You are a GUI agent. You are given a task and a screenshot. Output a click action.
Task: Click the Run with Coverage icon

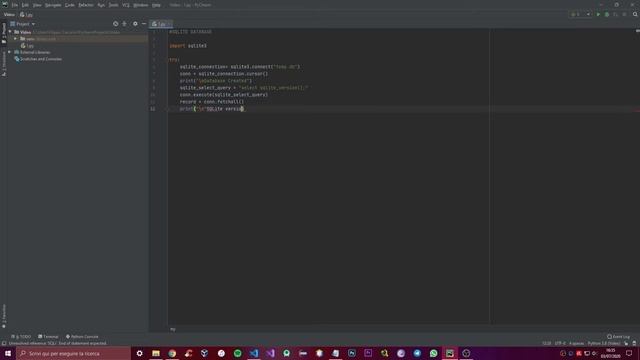click(x=616, y=14)
